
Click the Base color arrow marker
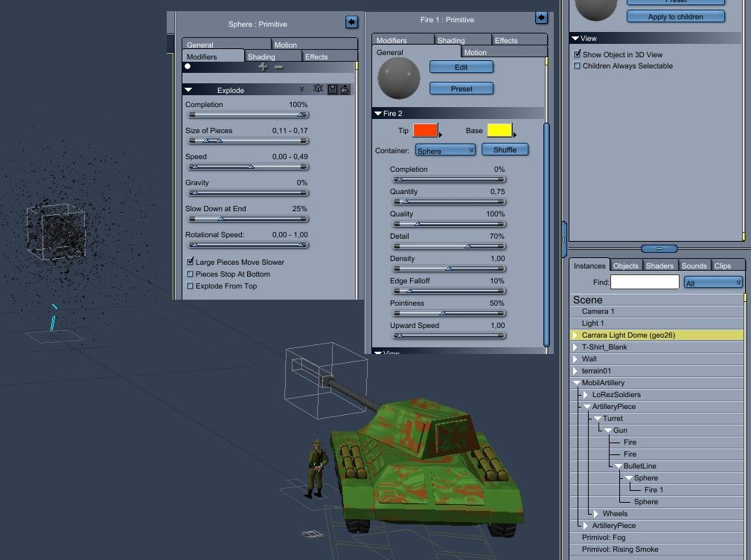[x=515, y=135]
